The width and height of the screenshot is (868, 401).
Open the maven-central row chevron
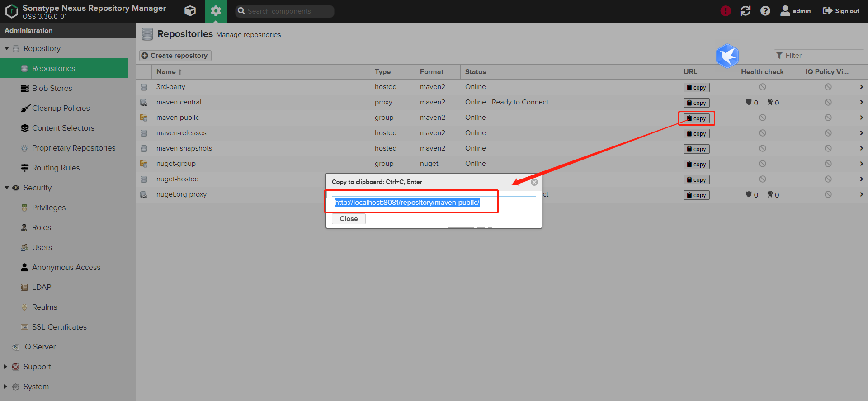click(861, 102)
